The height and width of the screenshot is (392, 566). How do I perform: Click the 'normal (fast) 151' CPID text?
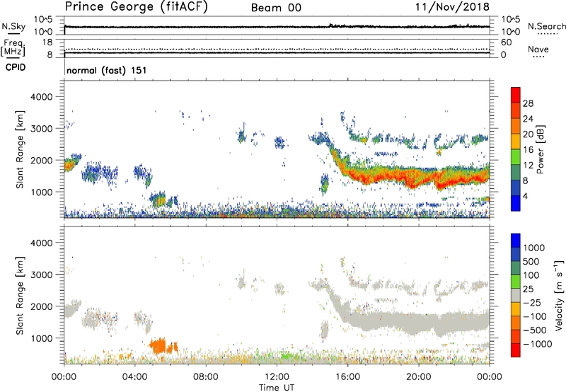107,70
